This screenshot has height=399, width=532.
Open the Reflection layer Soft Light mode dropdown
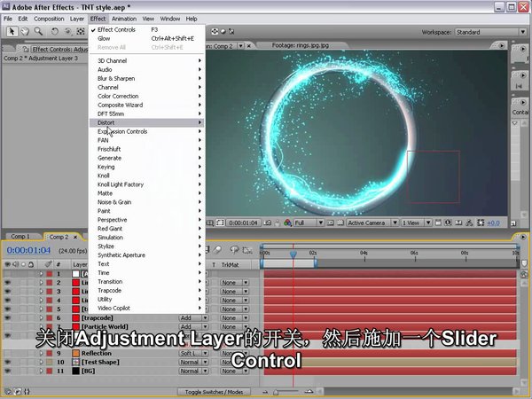[193, 353]
